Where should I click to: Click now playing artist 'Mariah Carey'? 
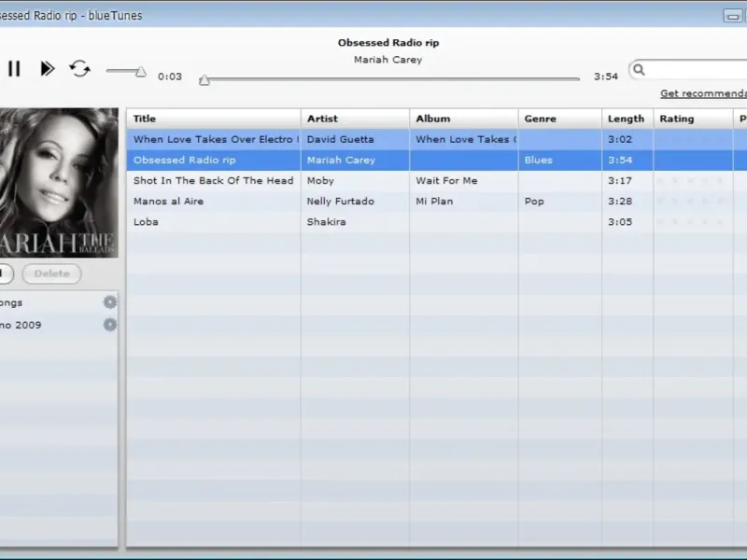pyautogui.click(x=388, y=60)
